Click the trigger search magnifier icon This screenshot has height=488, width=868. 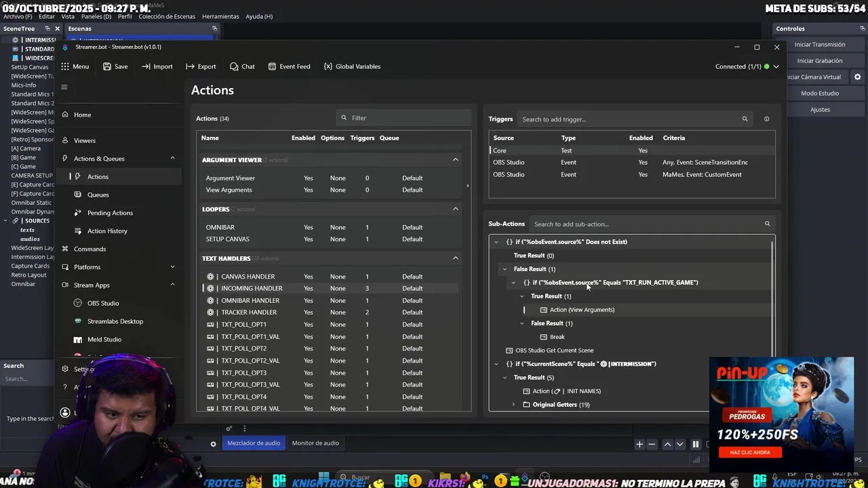tap(745, 119)
